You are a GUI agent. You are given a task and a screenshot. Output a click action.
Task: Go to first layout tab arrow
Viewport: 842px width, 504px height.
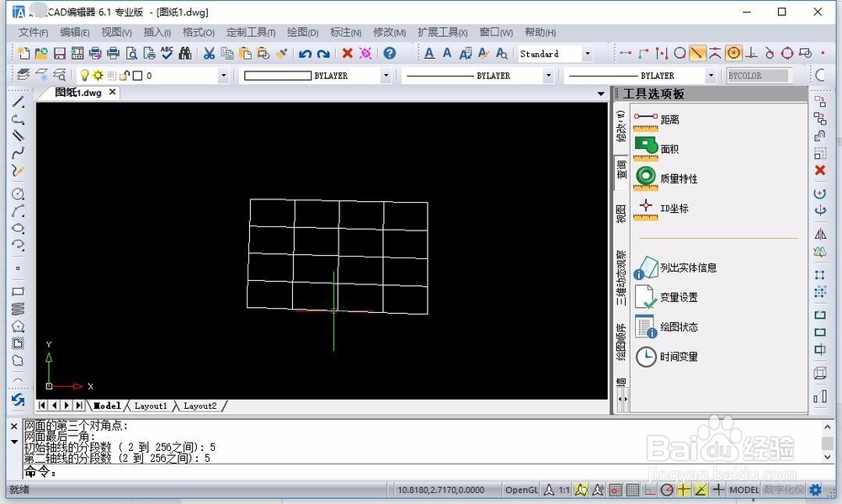pyautogui.click(x=42, y=406)
